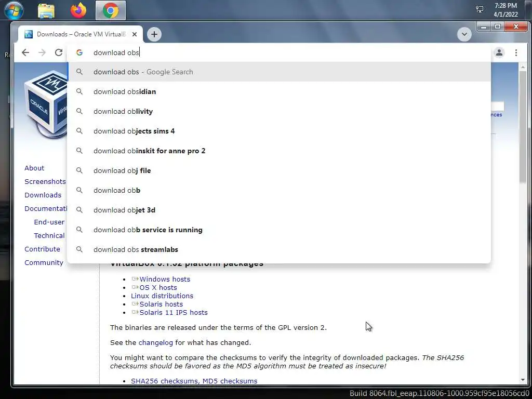
Task: Open Chrome's three-dot menu
Action: tap(516, 52)
